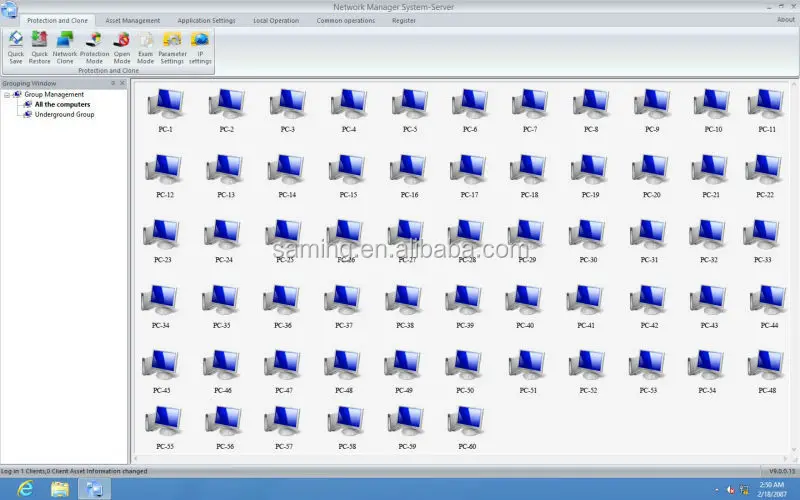Screen dimensions: 800x500
Task: Switch to Protection Mode
Action: coord(95,46)
